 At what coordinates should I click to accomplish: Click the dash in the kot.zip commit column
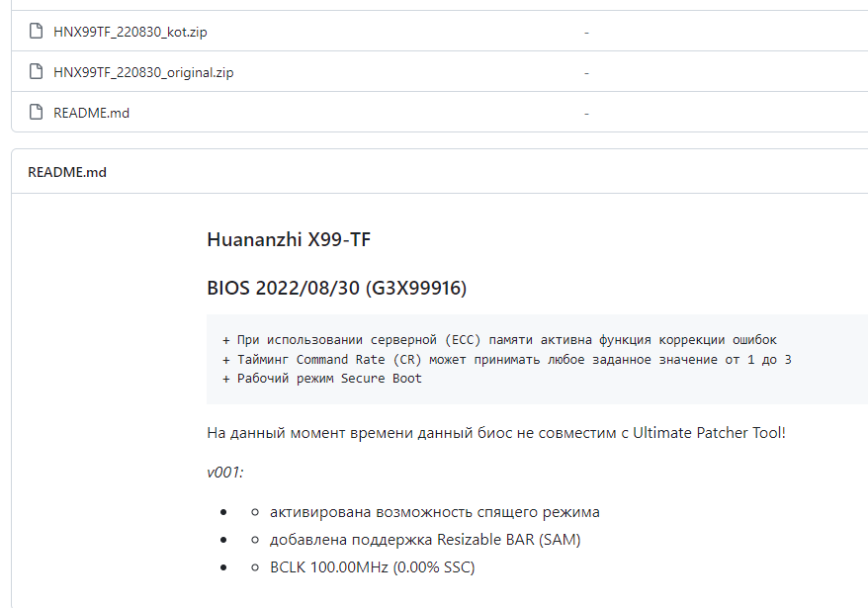click(586, 31)
